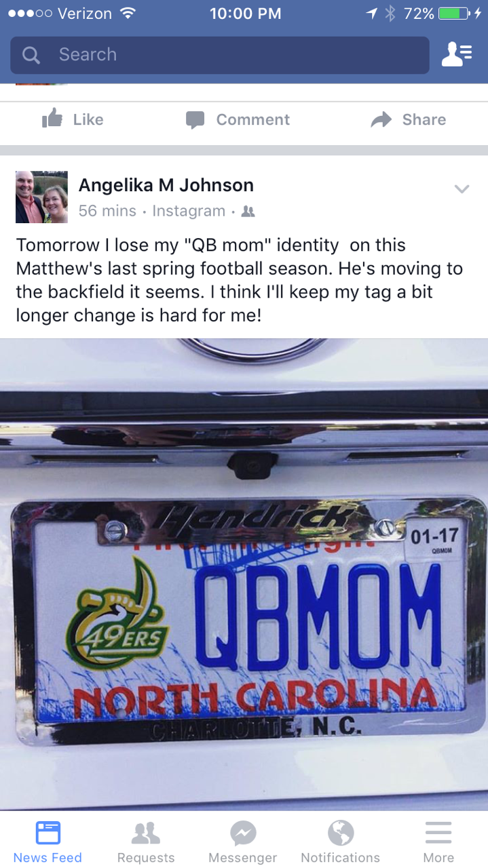Click the Instagram source link

tap(189, 211)
